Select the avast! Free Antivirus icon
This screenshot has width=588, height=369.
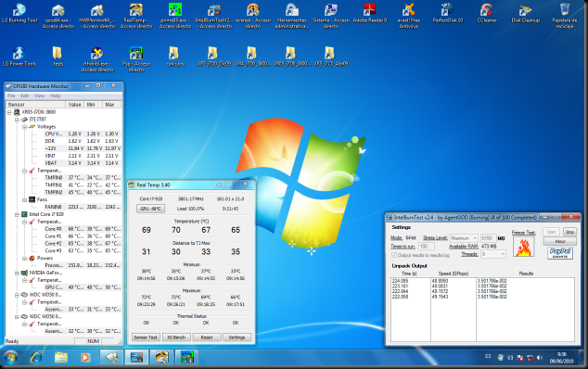click(x=409, y=17)
